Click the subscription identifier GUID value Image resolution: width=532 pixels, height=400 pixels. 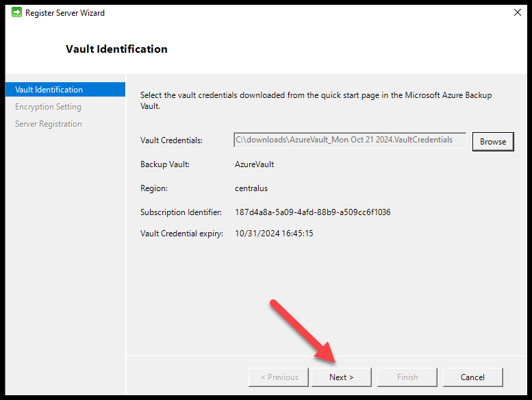[312, 212]
